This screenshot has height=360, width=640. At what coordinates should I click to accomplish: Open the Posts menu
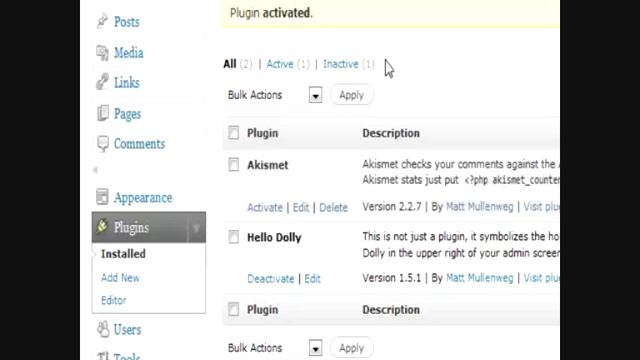click(127, 22)
